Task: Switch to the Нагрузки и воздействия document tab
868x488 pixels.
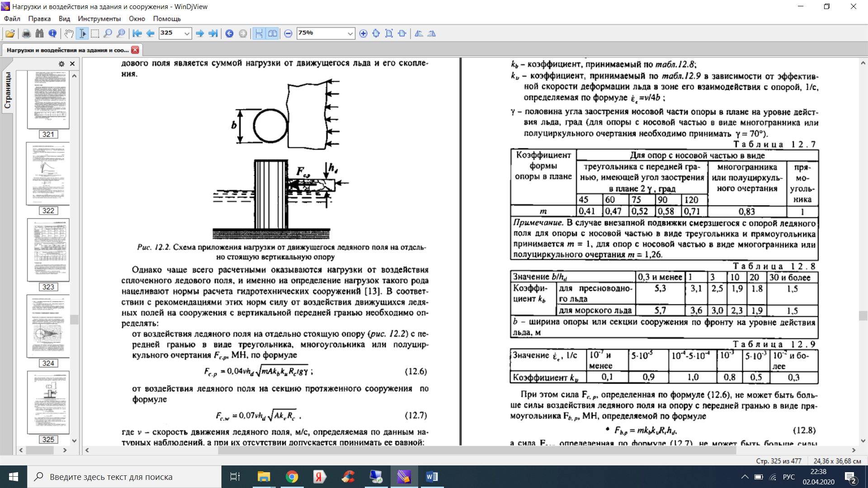Action: pos(68,50)
